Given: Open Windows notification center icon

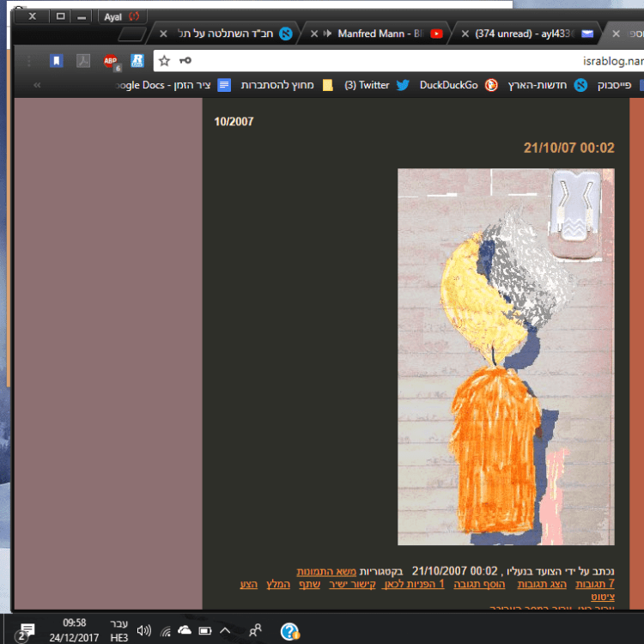Looking at the screenshot, I should 26,631.
